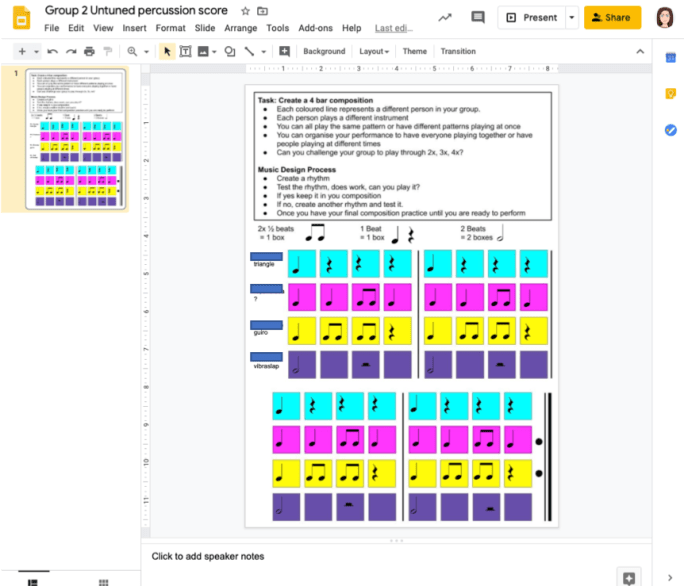Open the Google account avatar
Viewport: 684px width, 586px height.
[664, 17]
